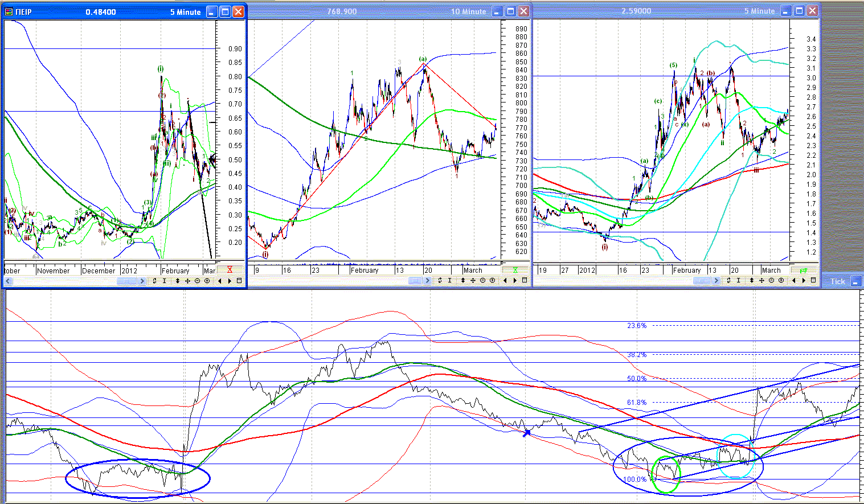Maximize the 10 Minute chart window

click(510, 11)
